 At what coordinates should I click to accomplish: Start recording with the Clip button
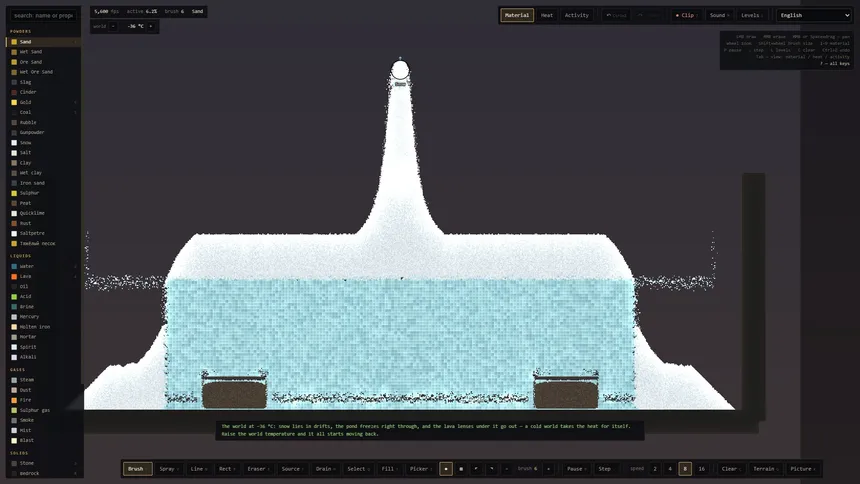pyautogui.click(x=687, y=15)
